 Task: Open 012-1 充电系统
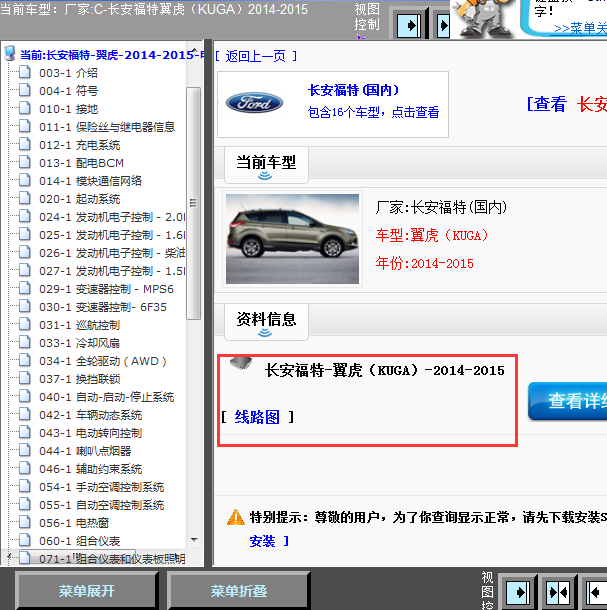point(79,145)
